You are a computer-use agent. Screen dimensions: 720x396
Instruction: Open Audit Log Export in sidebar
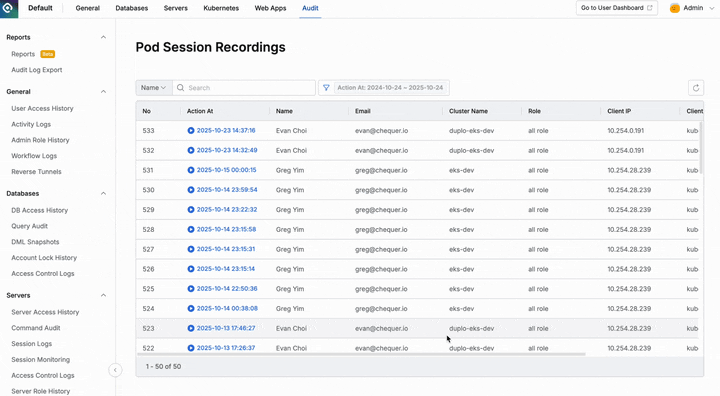pos(37,70)
